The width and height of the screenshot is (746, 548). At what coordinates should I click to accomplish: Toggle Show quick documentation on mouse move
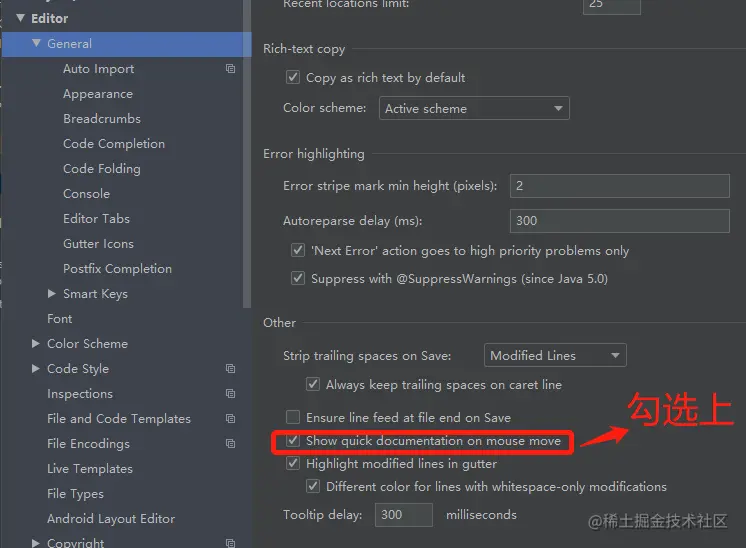click(x=293, y=440)
